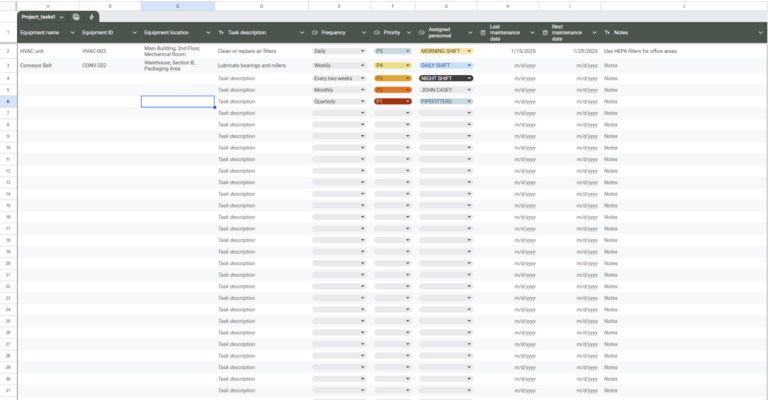Select column J header

(x=684, y=6)
